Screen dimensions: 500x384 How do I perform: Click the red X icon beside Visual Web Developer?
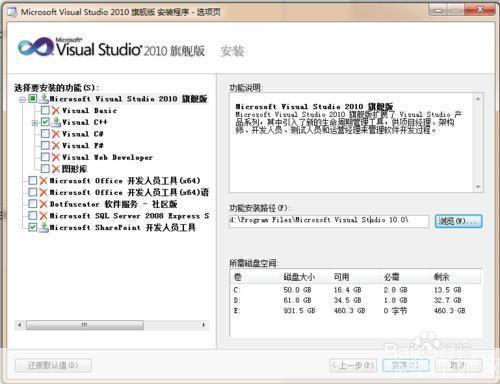click(x=56, y=157)
